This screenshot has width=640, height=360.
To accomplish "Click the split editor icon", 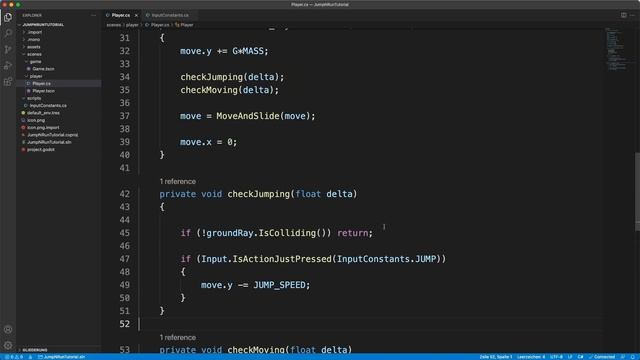I will click(624, 15).
